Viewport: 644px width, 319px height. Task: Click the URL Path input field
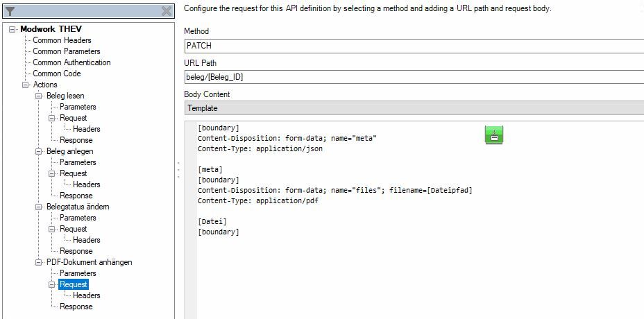click(414, 77)
